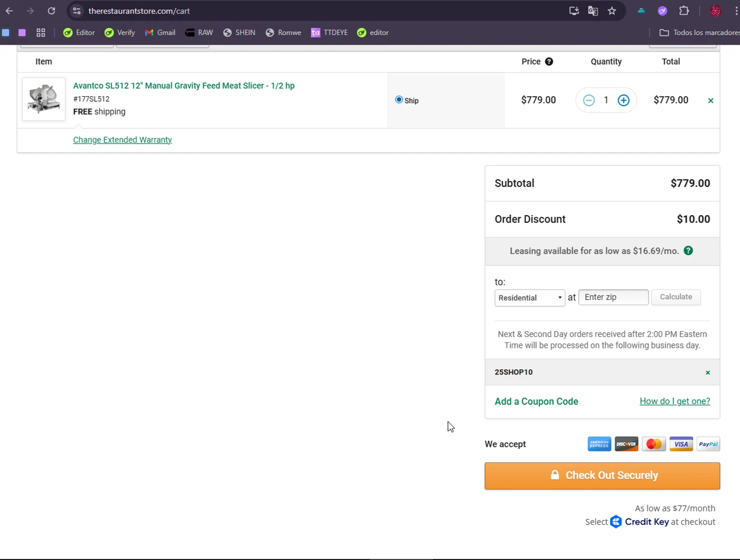The height and width of the screenshot is (560, 740).
Task: Increase quantity with the plus icon
Action: coord(624,100)
